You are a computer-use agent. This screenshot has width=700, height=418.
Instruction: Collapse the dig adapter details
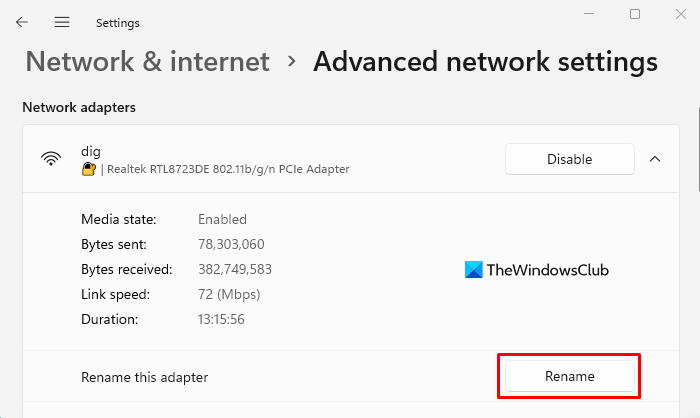click(x=655, y=159)
